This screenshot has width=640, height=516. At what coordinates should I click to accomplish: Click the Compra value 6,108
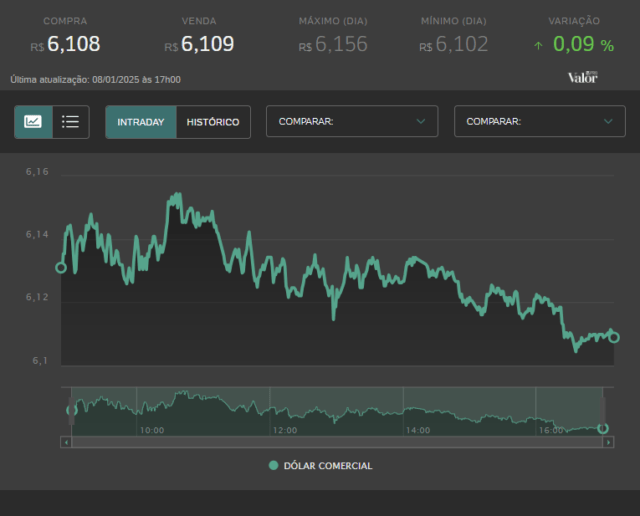tap(73, 44)
